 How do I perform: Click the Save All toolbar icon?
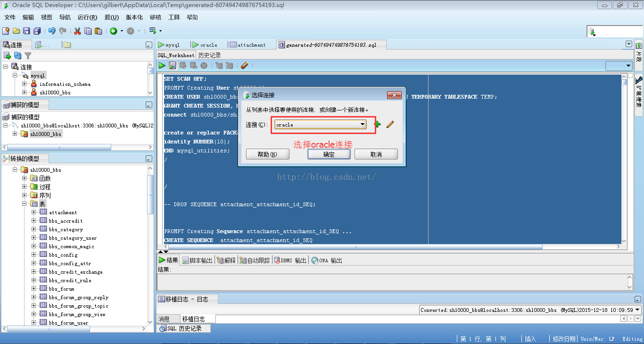(37, 31)
